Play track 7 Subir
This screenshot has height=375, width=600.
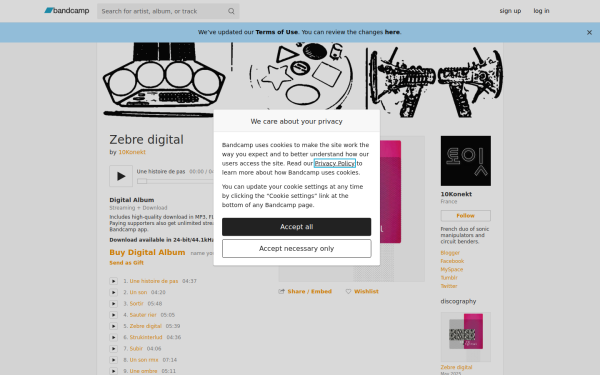point(114,349)
